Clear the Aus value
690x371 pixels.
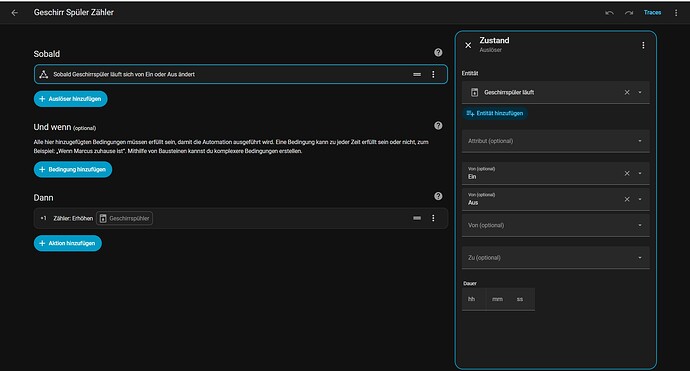coord(627,199)
